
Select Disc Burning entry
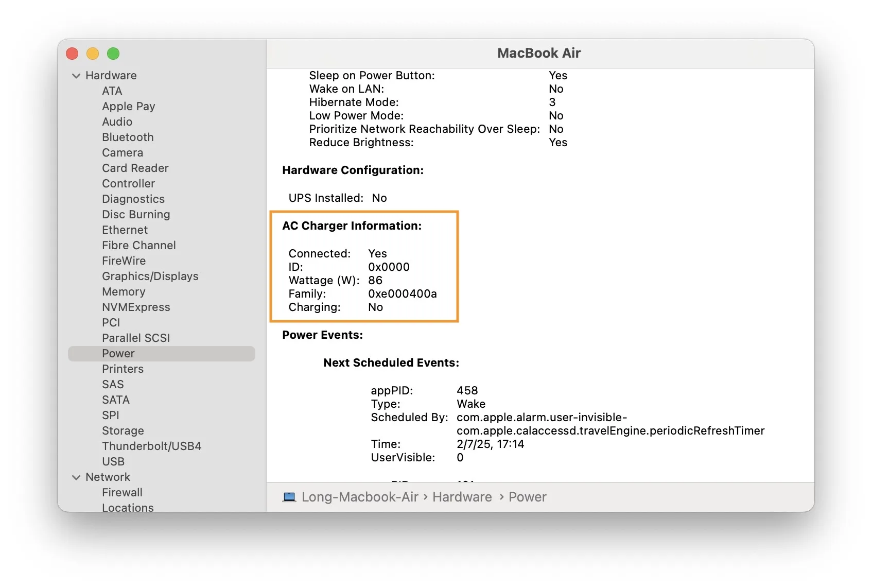(x=136, y=215)
